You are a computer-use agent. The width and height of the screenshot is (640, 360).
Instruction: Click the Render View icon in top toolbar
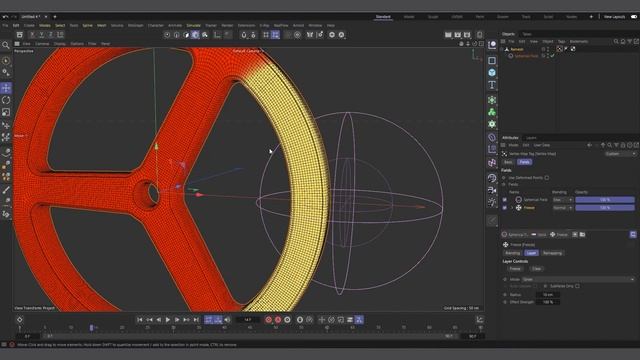448,35
